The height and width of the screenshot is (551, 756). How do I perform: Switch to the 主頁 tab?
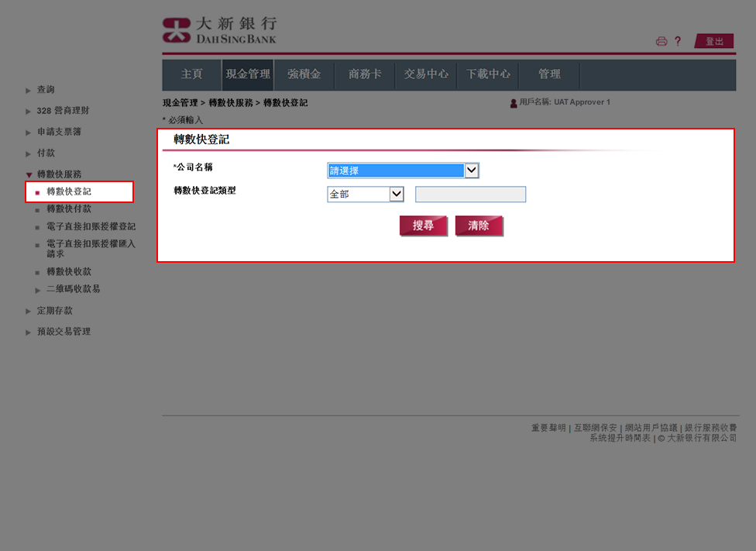[191, 75]
